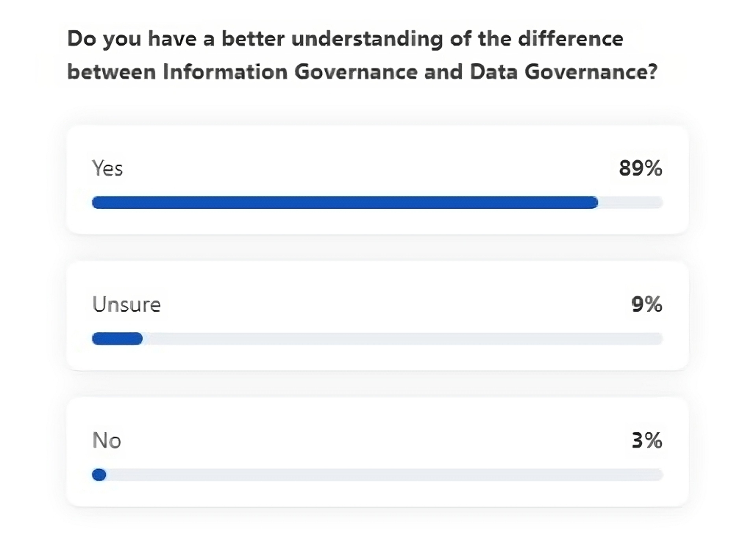Click the filled blue Yes progress bar
This screenshot has height=544, width=756.
click(x=345, y=202)
